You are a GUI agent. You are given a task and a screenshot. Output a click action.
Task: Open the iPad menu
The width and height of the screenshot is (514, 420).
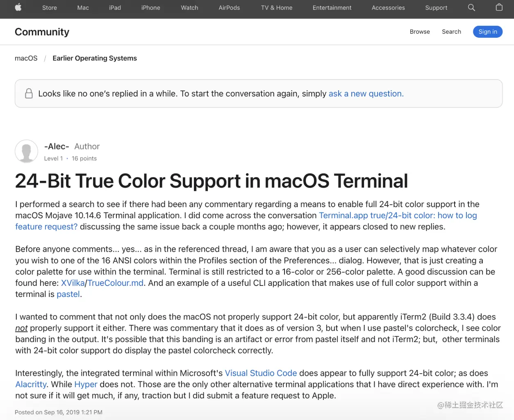pyautogui.click(x=115, y=8)
